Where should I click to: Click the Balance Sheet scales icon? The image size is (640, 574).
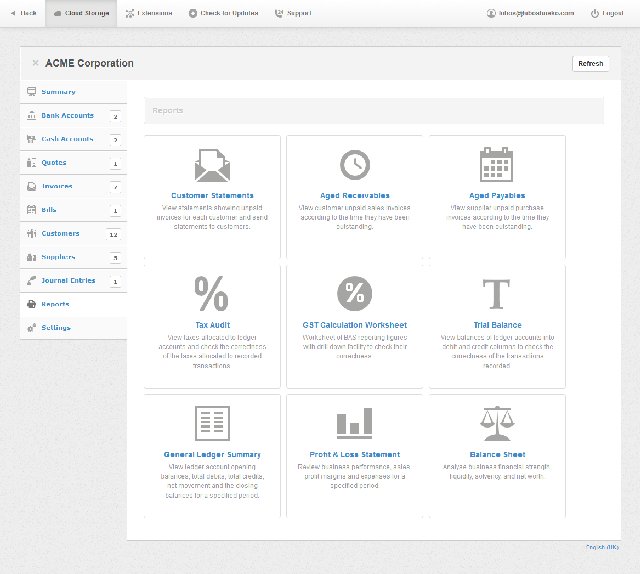click(x=497, y=423)
